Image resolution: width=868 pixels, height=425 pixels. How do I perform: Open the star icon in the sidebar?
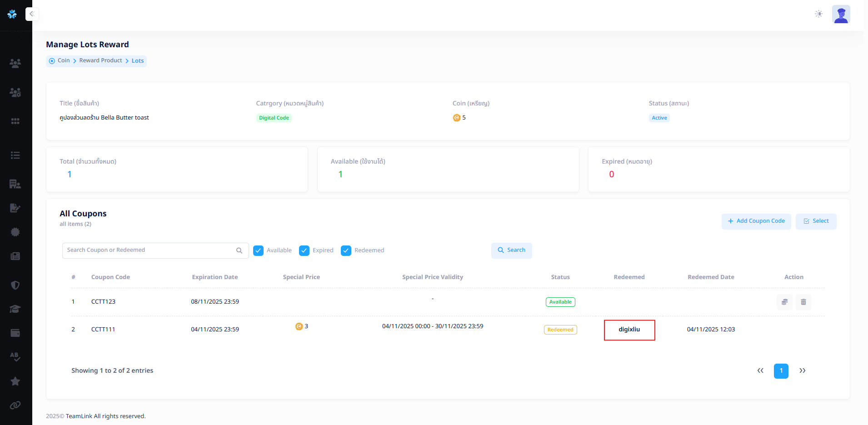[15, 381]
